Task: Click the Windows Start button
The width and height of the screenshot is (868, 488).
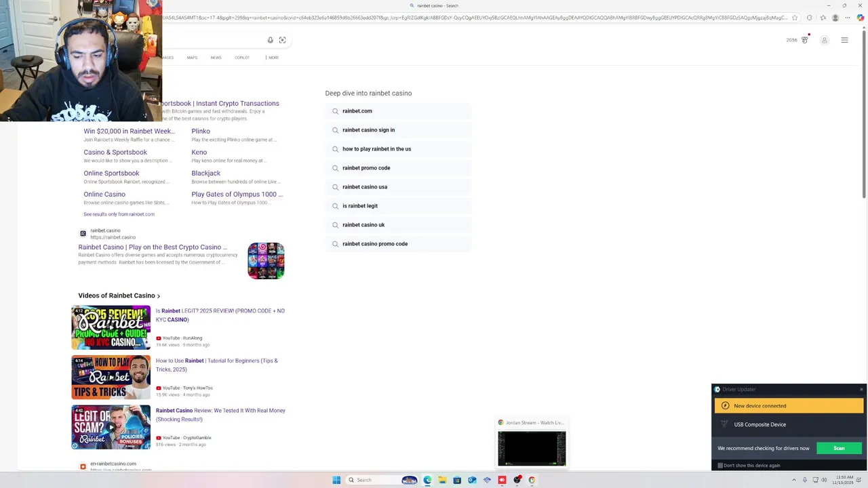Action: pos(336,480)
